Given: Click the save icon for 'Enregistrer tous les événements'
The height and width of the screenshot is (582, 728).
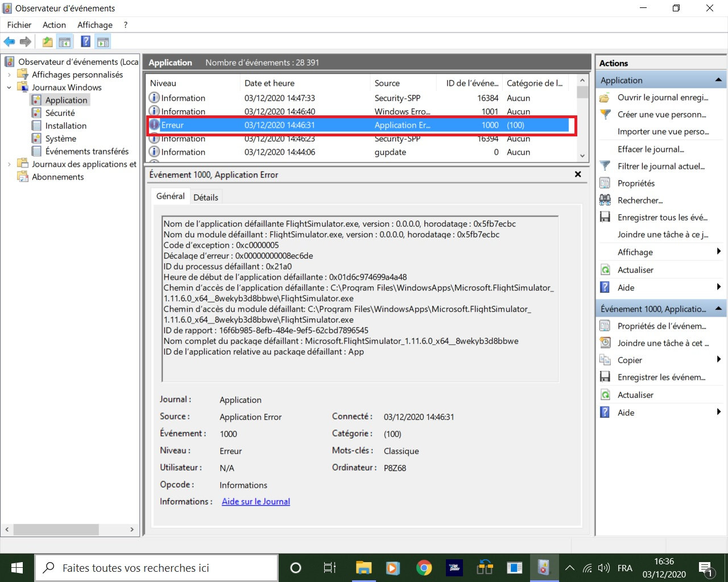Looking at the screenshot, I should (605, 217).
